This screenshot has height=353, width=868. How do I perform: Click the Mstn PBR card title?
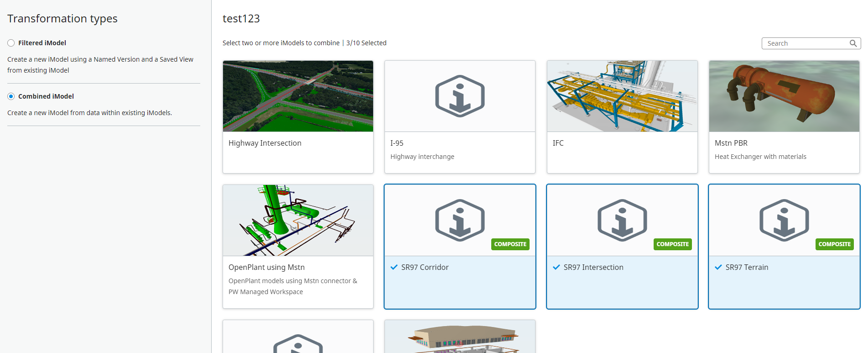[x=731, y=143]
